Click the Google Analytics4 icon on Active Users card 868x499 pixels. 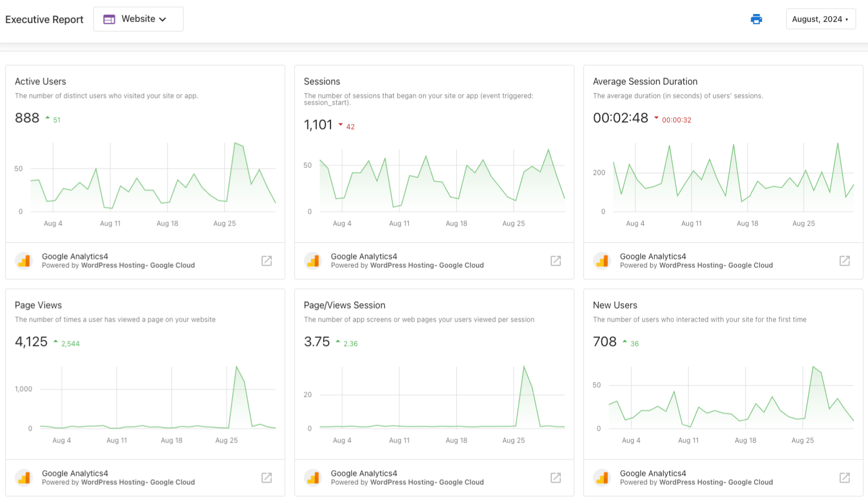click(x=24, y=261)
